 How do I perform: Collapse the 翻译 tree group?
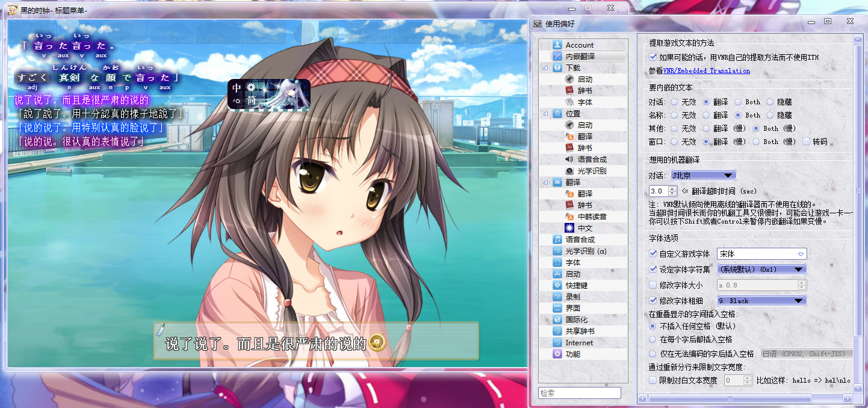click(x=545, y=182)
